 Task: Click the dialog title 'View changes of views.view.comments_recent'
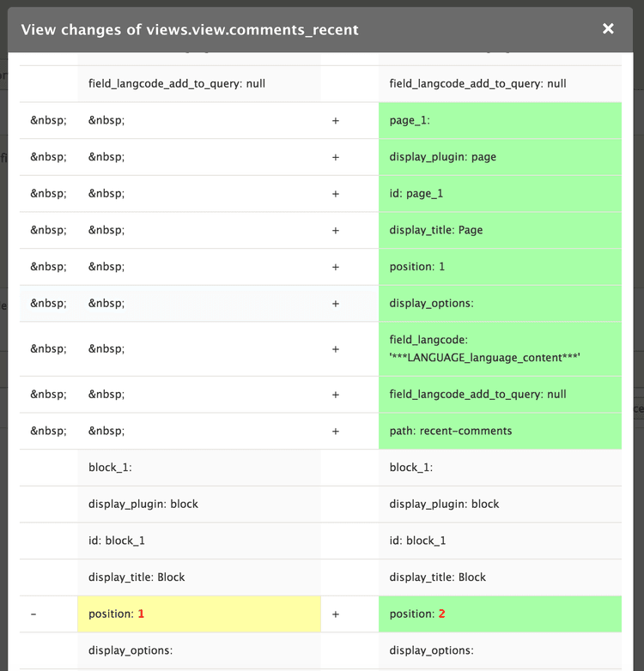point(190,29)
